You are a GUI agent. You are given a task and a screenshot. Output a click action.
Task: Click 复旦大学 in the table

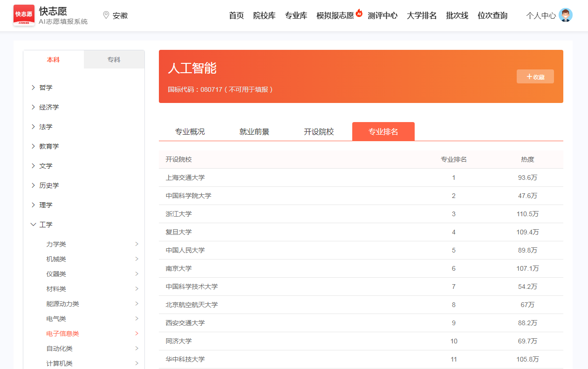pos(178,232)
